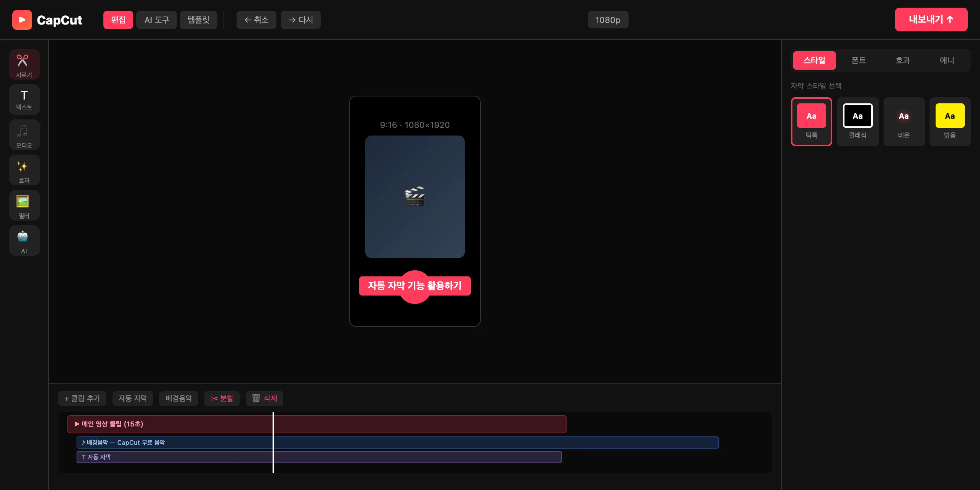
Task: Choose the 틱톡 subtitle style
Action: click(x=812, y=122)
